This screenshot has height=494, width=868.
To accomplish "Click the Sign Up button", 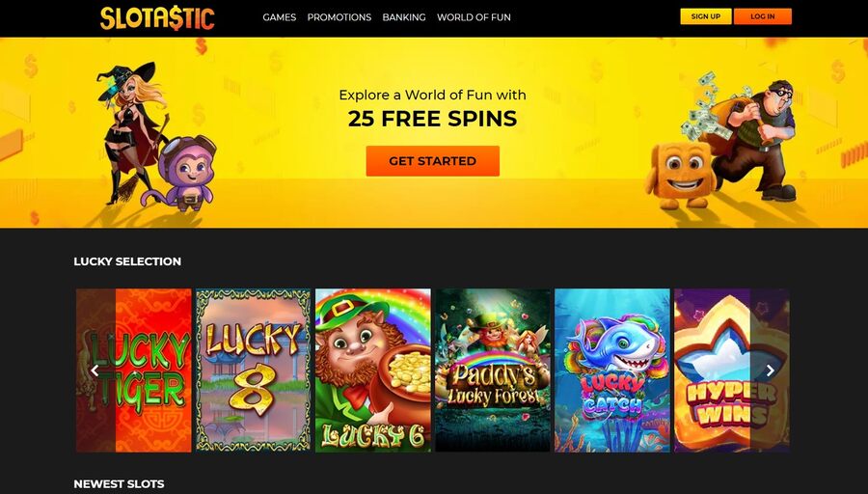I will coord(706,16).
